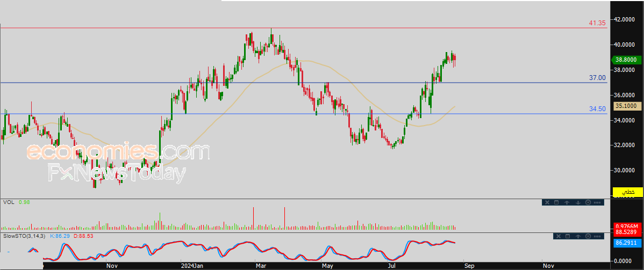Open more options in SlowSTO panel
Viewport: 644px width, 270px height.
[x=597, y=236]
